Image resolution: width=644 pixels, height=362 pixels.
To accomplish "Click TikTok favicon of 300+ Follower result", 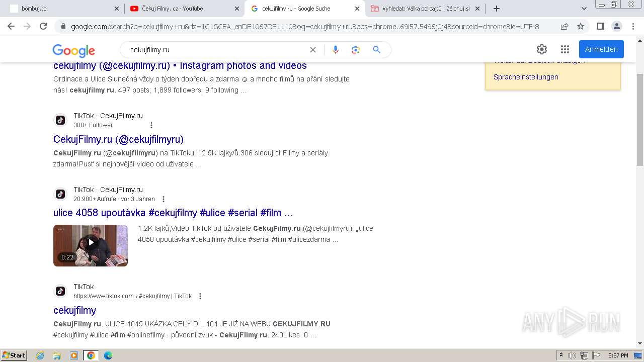I will [60, 120].
